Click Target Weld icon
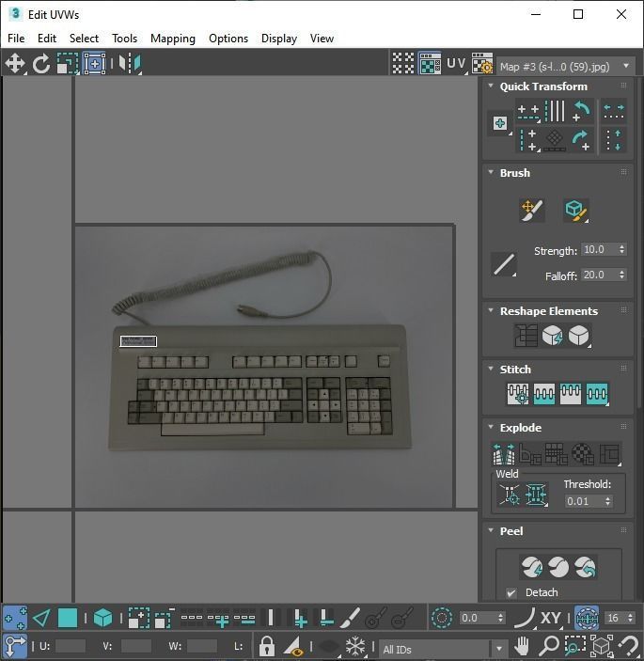The width and height of the screenshot is (644, 661). point(510,495)
